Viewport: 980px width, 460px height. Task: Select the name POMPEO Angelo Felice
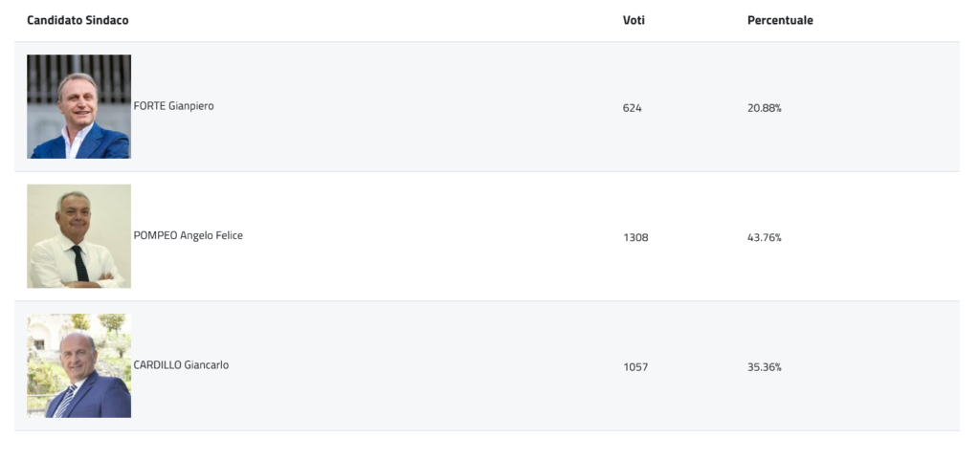pos(188,235)
